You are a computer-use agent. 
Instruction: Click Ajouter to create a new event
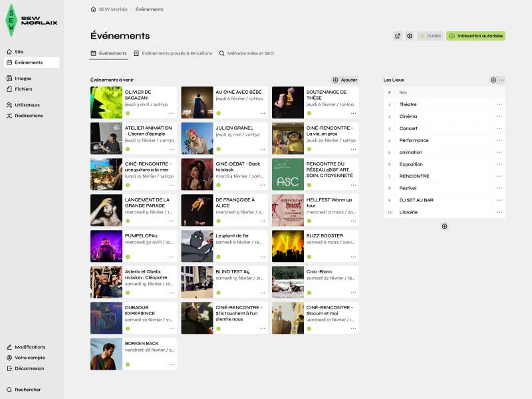click(344, 80)
